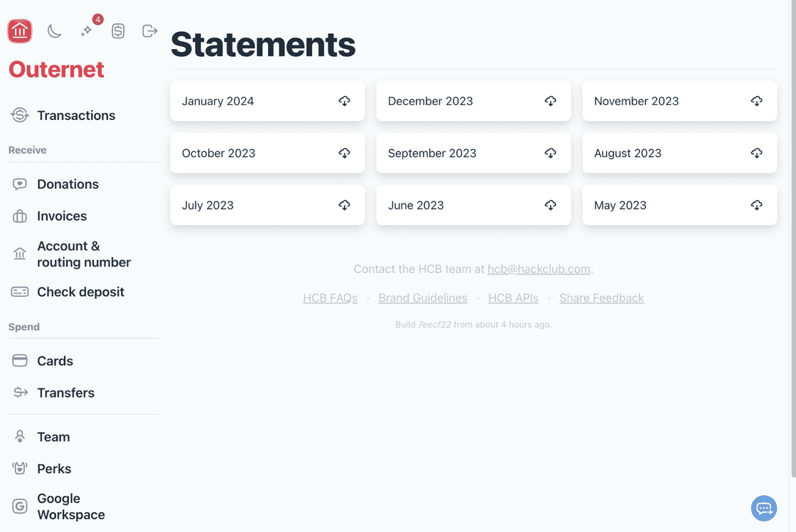The height and width of the screenshot is (532, 796).
Task: Open Transactions in the sidebar
Action: tap(76, 116)
